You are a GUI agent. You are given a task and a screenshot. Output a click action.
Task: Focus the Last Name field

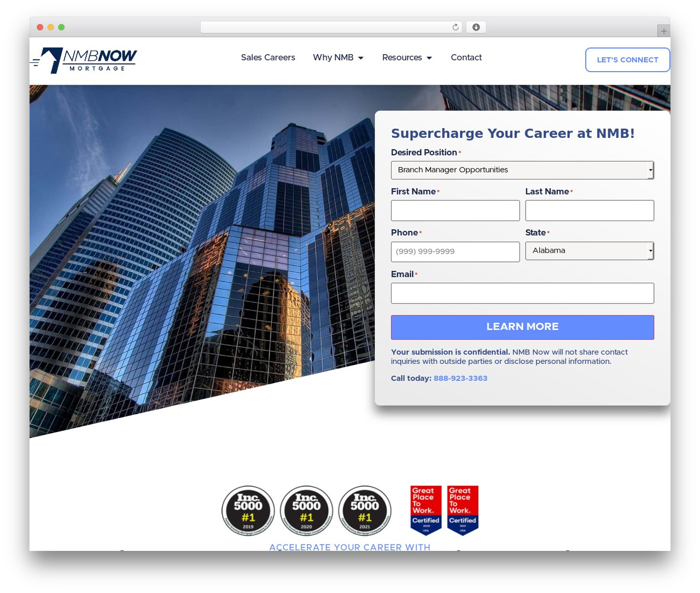coord(590,211)
